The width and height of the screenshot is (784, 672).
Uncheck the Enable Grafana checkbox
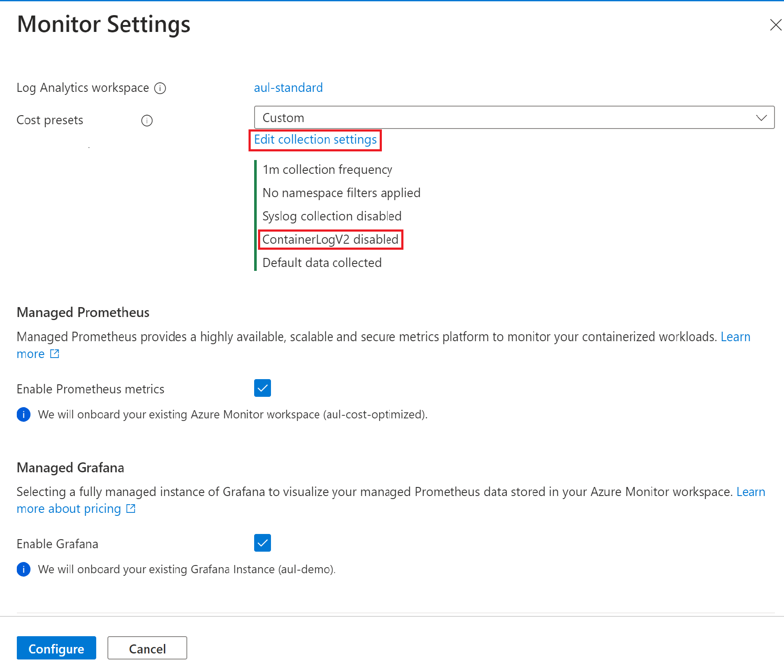[x=262, y=543]
